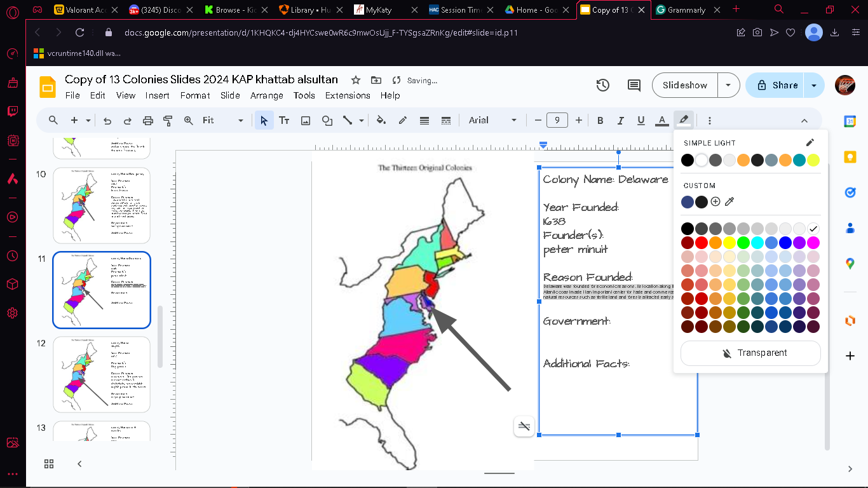Toggle underline formatting
The height and width of the screenshot is (488, 868).
[x=641, y=120]
